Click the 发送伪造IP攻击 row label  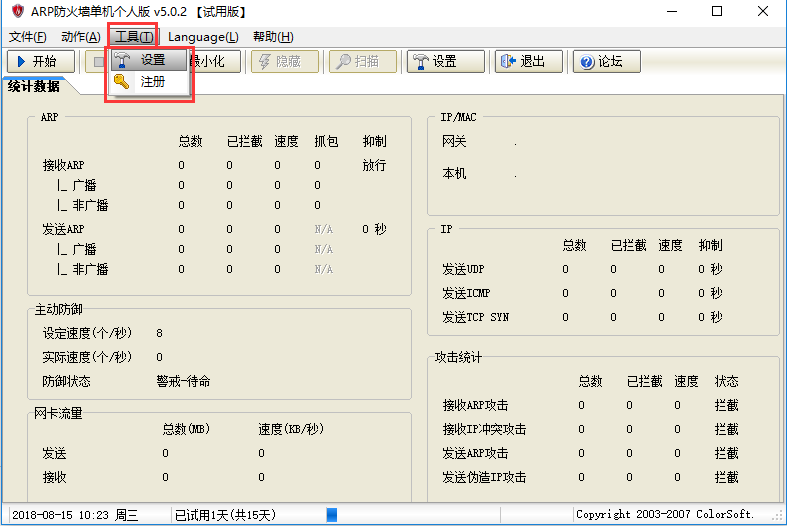(484, 477)
